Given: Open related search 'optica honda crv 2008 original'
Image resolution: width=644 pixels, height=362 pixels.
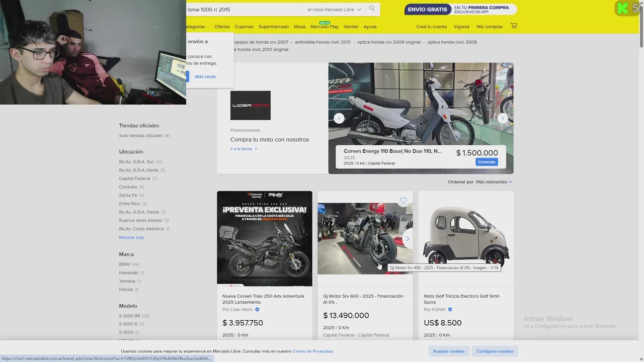Looking at the screenshot, I should tap(389, 42).
